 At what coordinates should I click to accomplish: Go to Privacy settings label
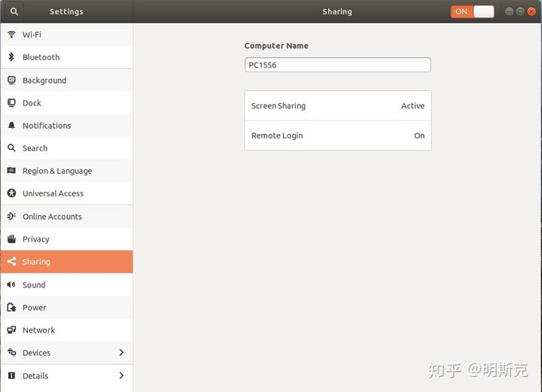point(36,239)
